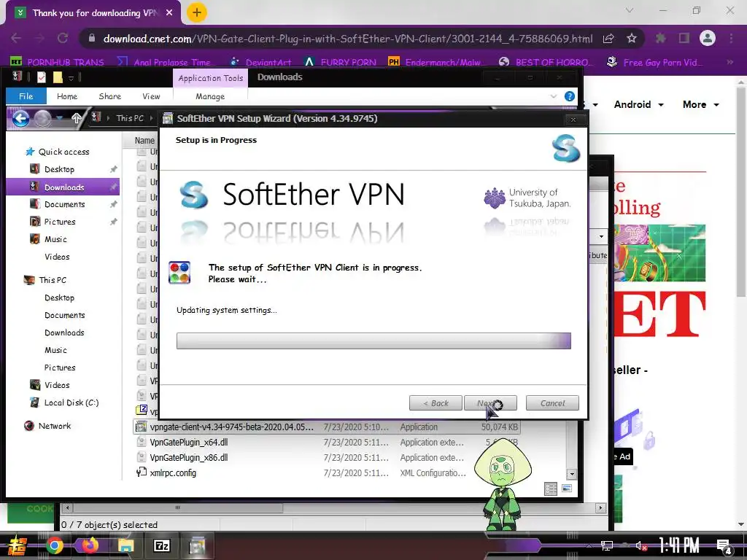This screenshot has width=747, height=560.
Task: Open a new Chrome tab
Action: 197,12
